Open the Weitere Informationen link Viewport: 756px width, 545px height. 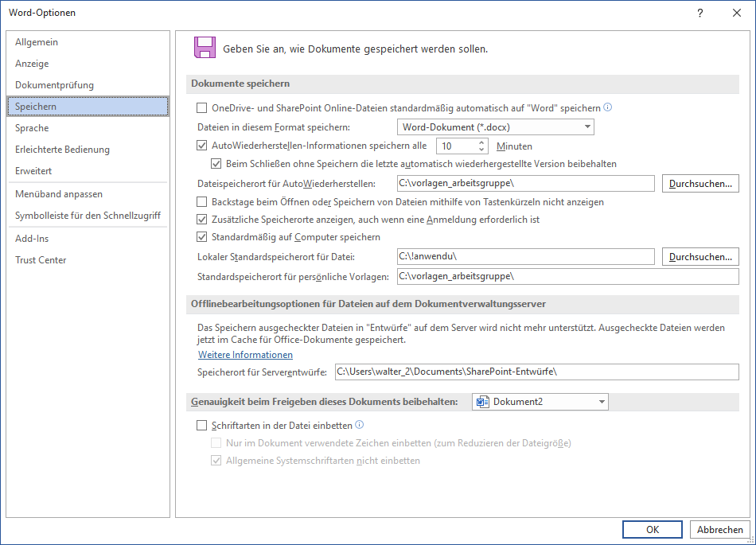coord(245,355)
